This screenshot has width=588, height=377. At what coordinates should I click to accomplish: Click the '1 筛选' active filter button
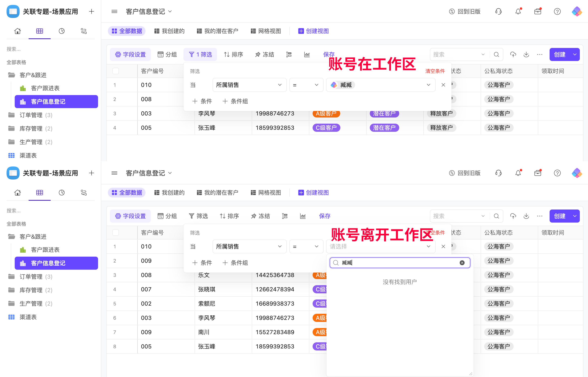coord(200,54)
